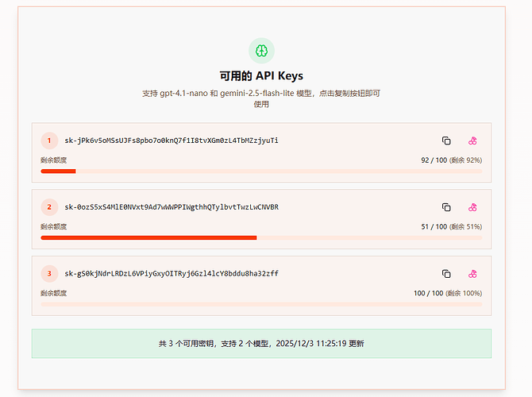Viewport: 532px width, 397px height.
Task: Click the supported models description text
Action: tap(261, 94)
